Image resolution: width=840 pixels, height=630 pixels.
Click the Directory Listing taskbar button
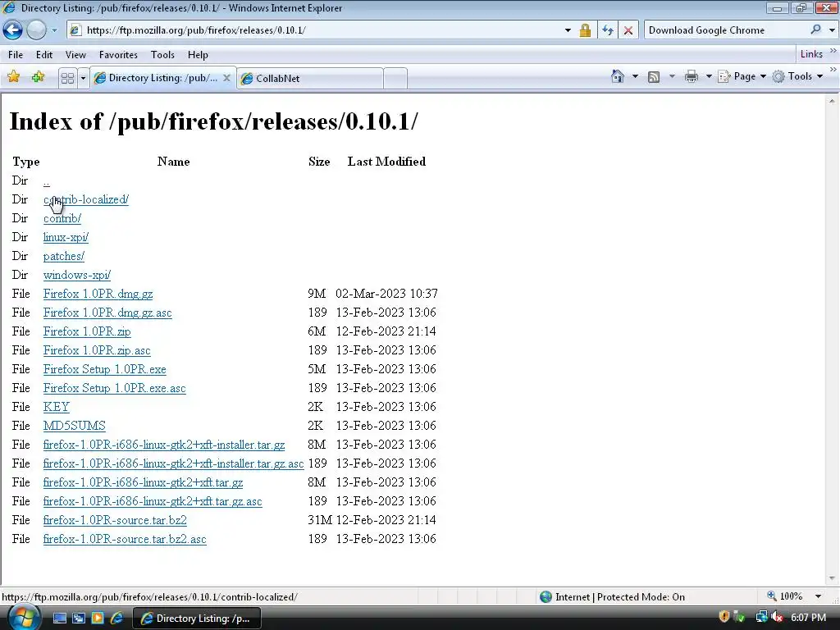click(x=196, y=619)
